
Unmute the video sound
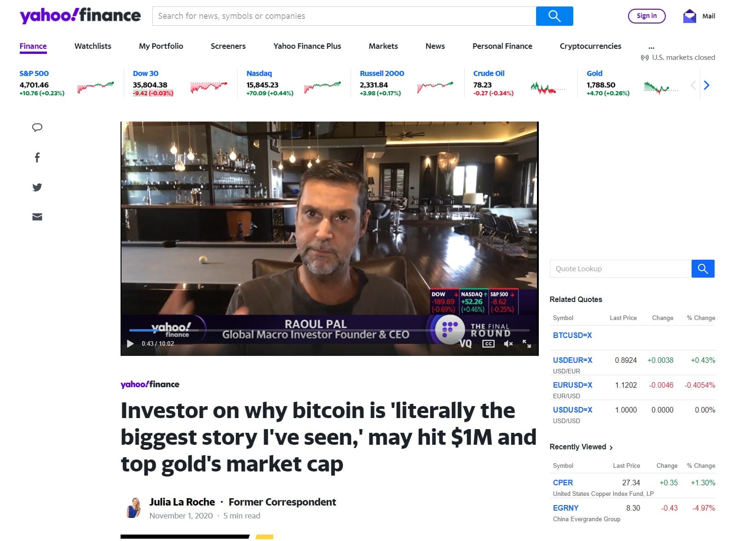[x=508, y=343]
